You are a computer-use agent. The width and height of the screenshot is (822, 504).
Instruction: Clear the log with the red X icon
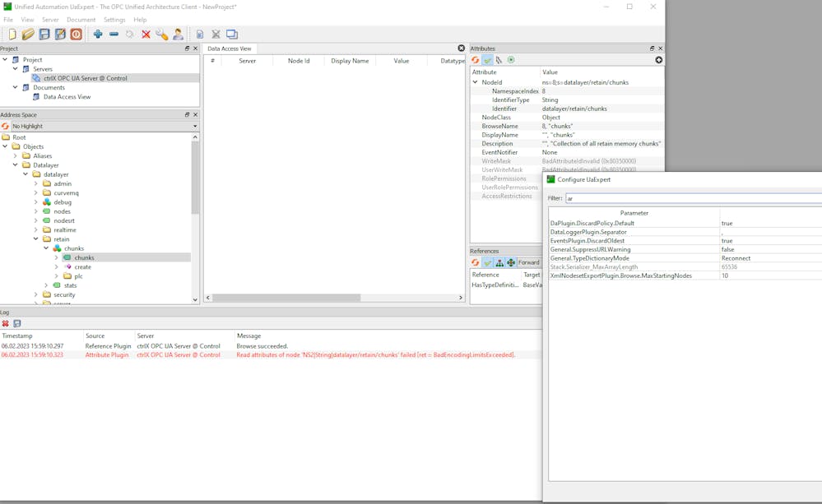click(6, 324)
